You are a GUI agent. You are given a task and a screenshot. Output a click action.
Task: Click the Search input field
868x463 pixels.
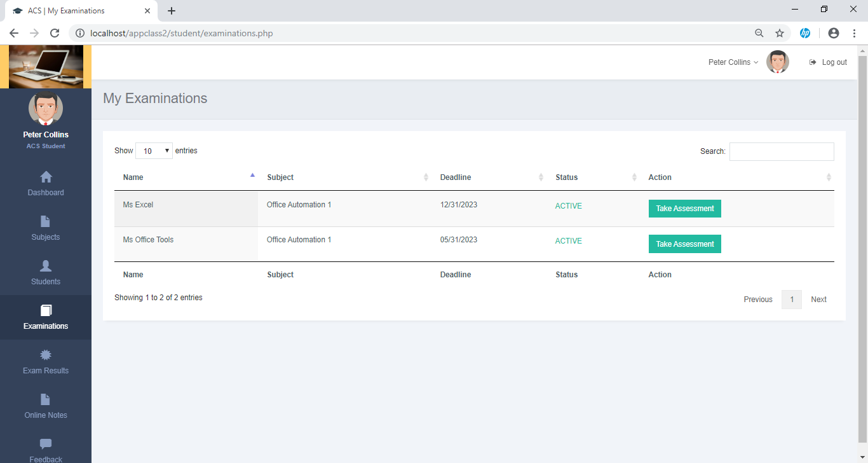pyautogui.click(x=781, y=151)
